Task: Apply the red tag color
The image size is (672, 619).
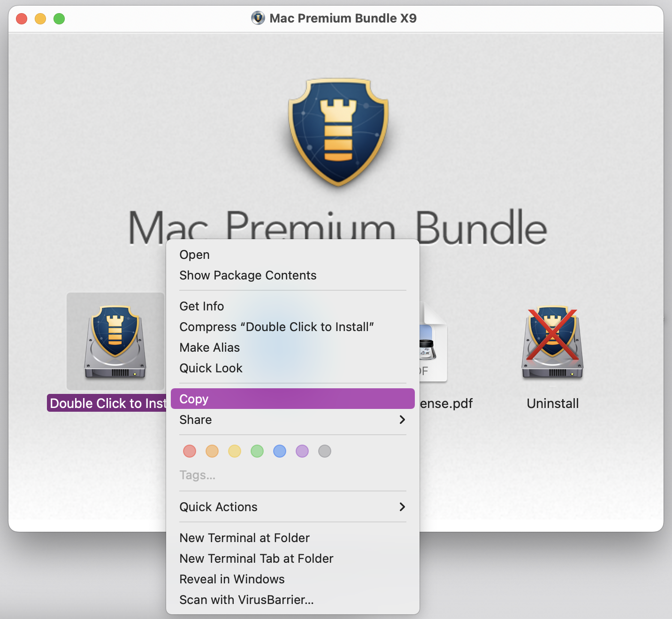Action: 190,451
